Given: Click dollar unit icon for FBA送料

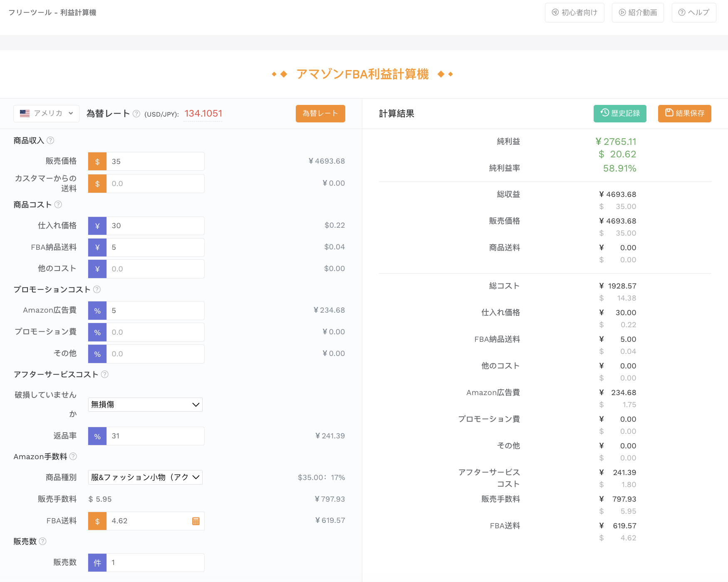Looking at the screenshot, I should click(x=97, y=521).
